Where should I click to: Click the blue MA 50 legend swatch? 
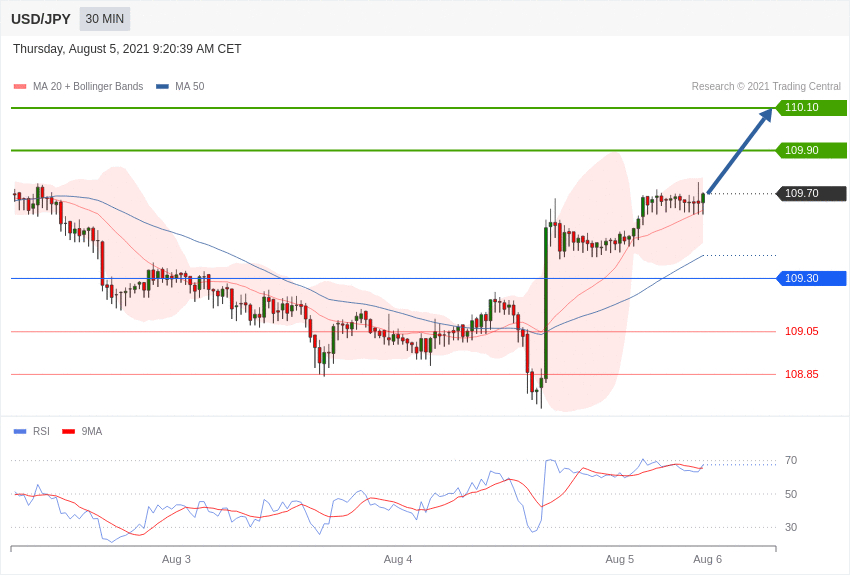click(162, 86)
